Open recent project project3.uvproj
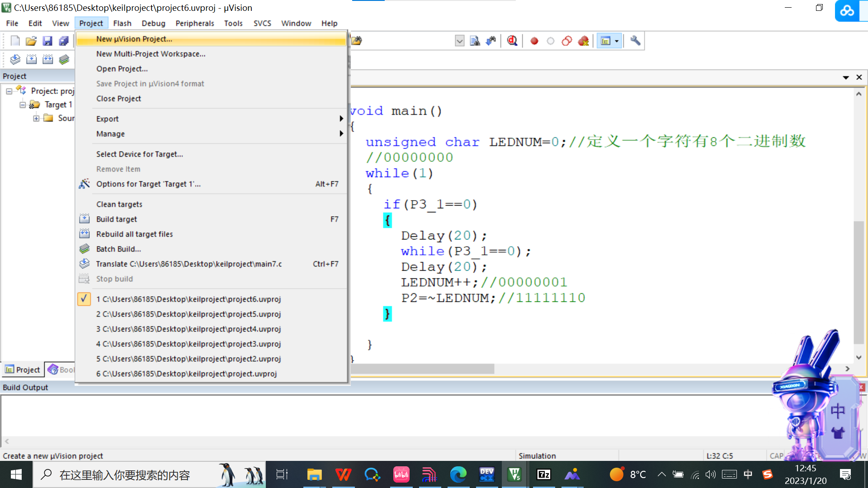 [x=188, y=344]
